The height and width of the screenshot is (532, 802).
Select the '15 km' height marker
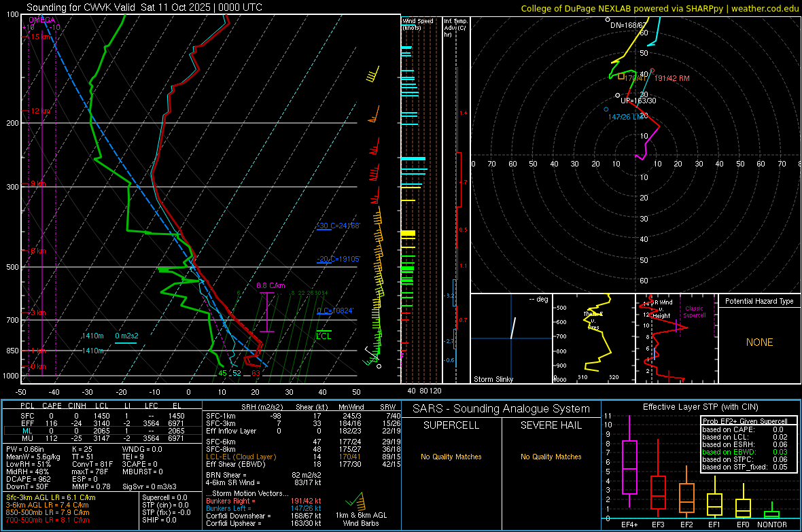click(x=41, y=37)
